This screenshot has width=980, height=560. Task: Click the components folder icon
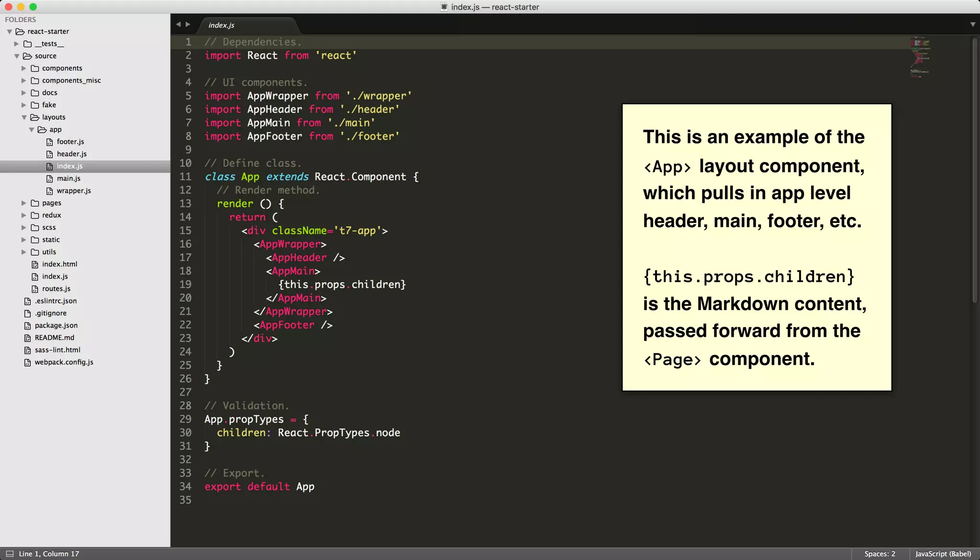click(x=35, y=68)
